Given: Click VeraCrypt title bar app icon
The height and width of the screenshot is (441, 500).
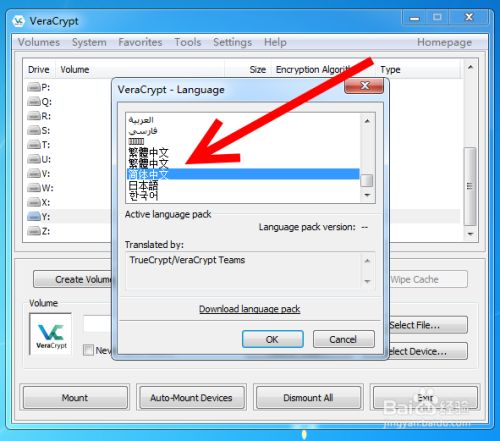Looking at the screenshot, I should (19, 21).
